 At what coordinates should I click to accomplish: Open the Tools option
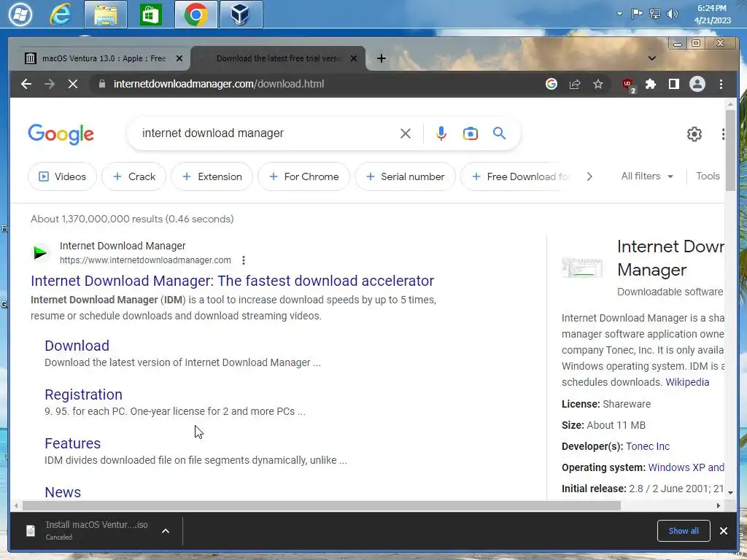(708, 176)
